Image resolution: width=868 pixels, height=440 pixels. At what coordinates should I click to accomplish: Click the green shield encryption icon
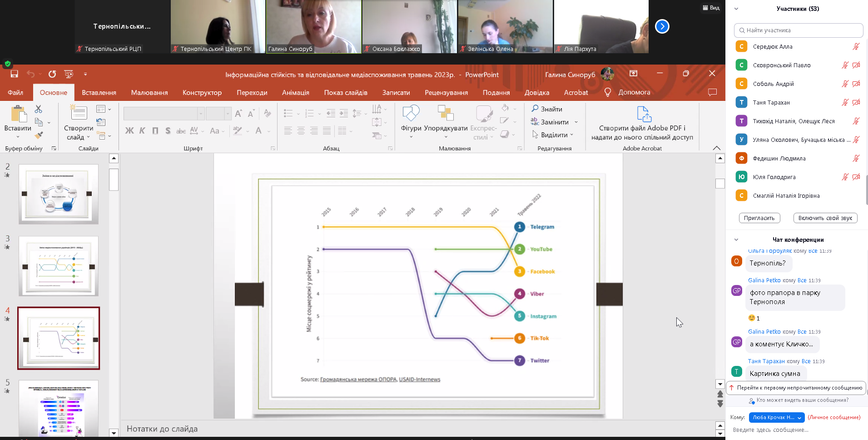click(x=8, y=64)
